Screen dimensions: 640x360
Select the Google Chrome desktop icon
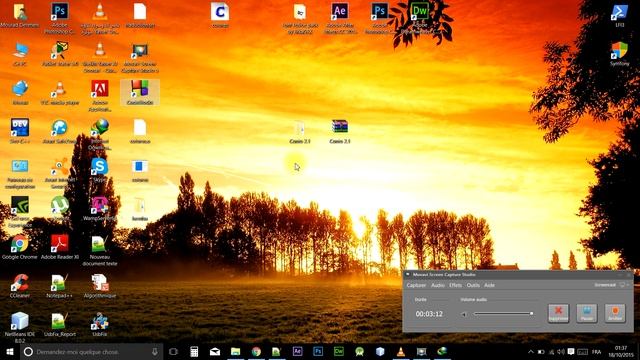coord(20,247)
